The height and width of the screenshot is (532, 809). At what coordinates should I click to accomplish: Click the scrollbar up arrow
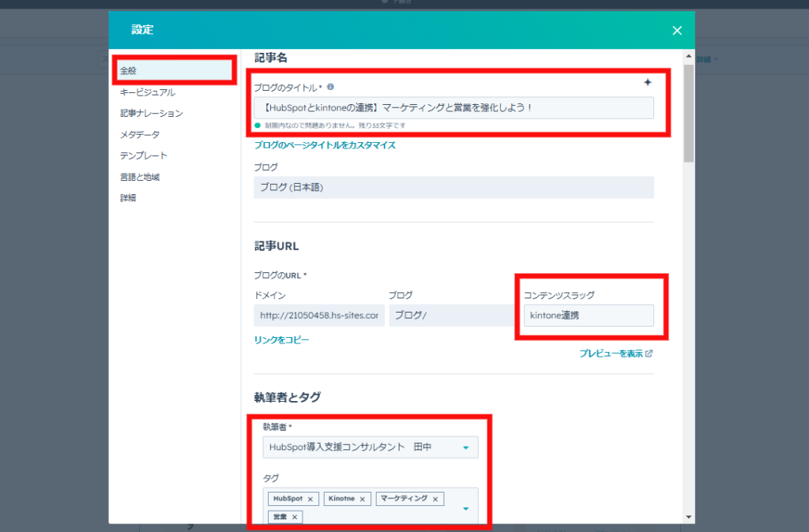(689, 56)
